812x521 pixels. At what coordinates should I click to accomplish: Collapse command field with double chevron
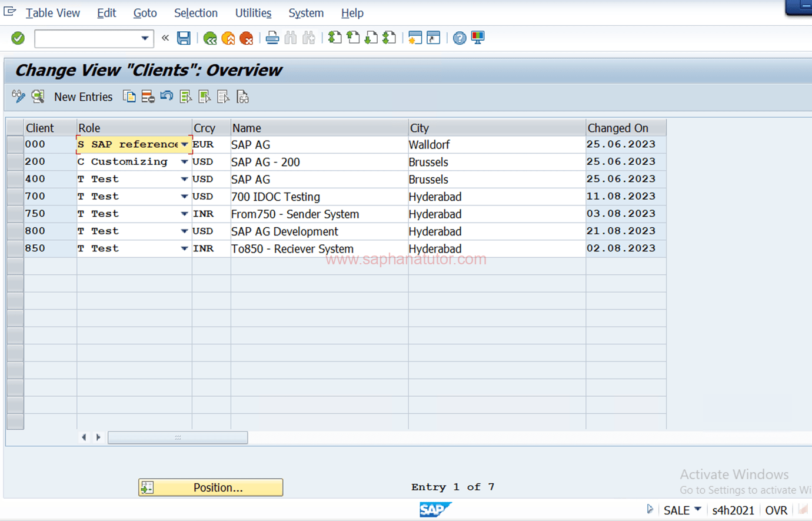click(165, 38)
